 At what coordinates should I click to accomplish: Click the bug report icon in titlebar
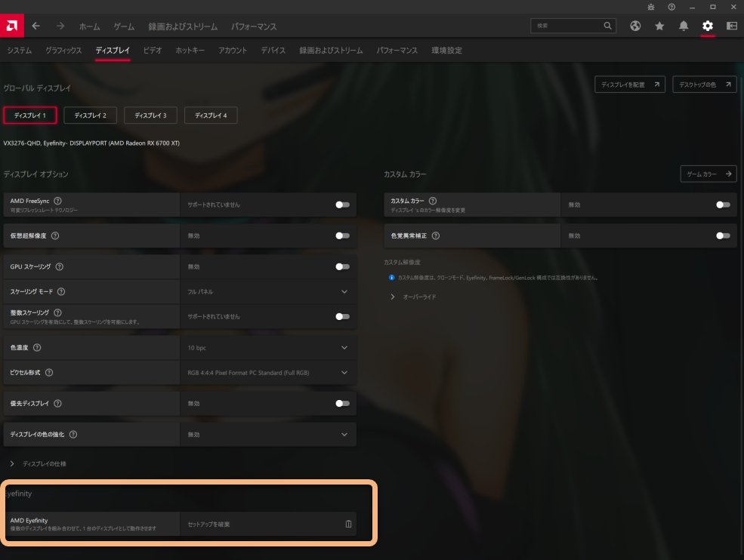pos(650,7)
